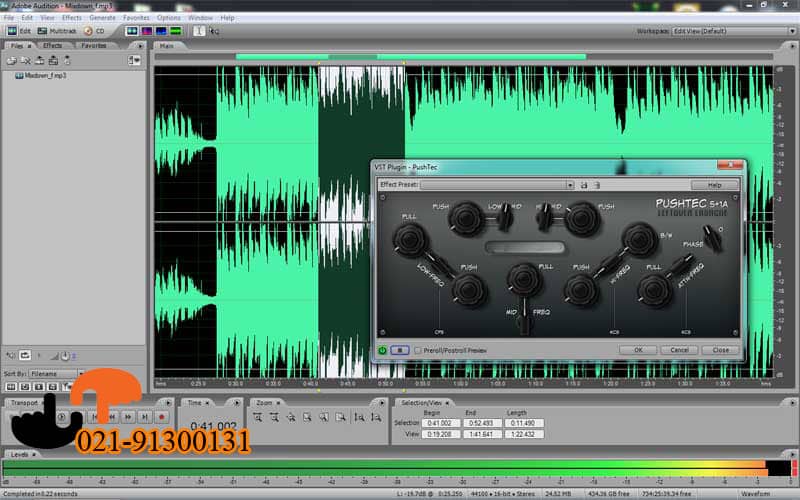800x500 pixels.
Task: Click Help button in PushTec dialog
Action: (714, 185)
